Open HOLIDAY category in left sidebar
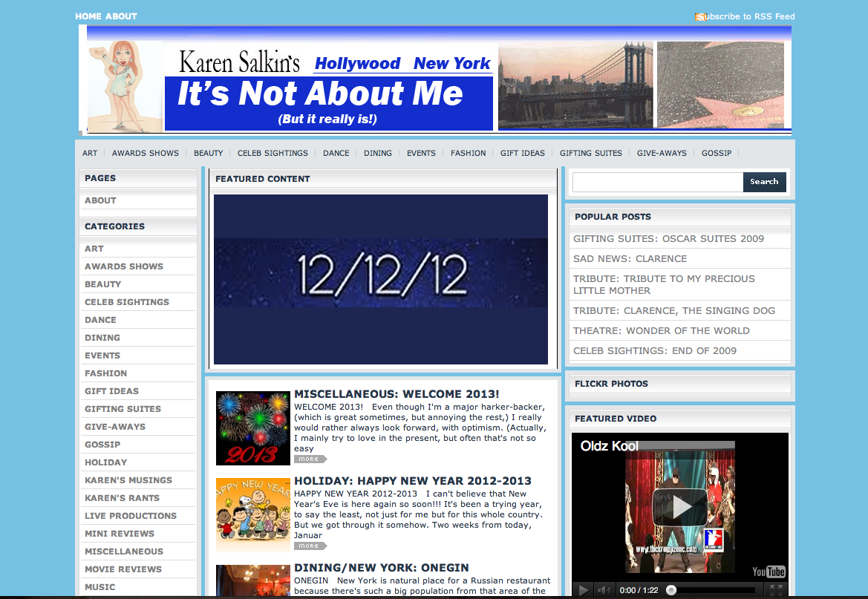The image size is (868, 599). pos(105,462)
